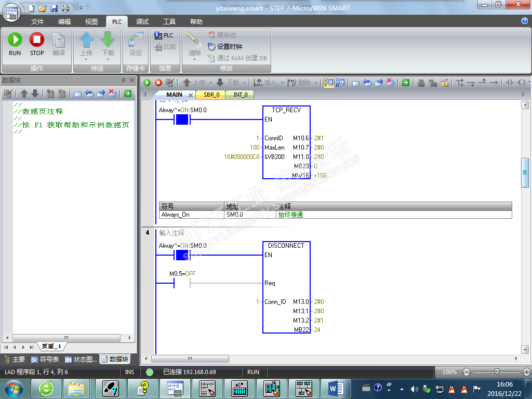
Task: Click the data block panel's check/compile icon
Action: pyautogui.click(x=8, y=94)
